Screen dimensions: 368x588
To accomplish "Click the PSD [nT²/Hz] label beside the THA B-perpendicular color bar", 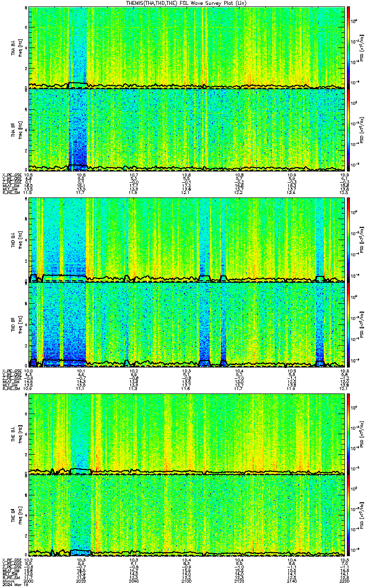I will pyautogui.click(x=362, y=48).
